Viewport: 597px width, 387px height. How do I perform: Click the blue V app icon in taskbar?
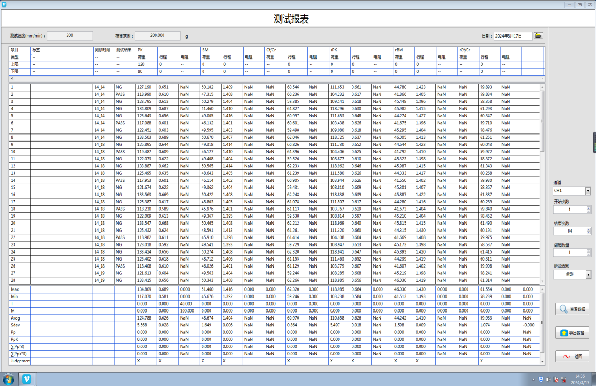[26, 379]
